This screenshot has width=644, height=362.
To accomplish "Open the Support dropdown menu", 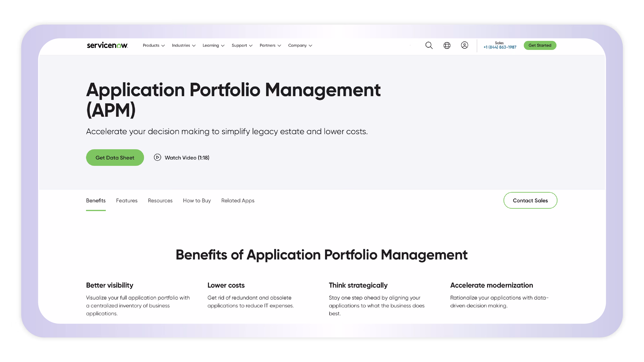I will coord(242,45).
